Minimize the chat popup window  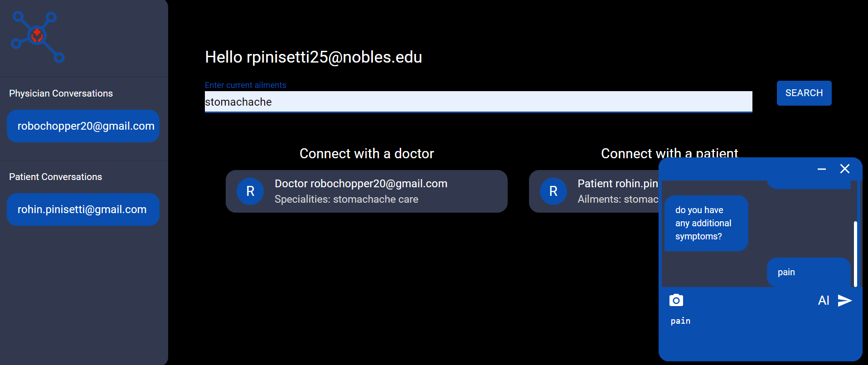[x=821, y=169]
